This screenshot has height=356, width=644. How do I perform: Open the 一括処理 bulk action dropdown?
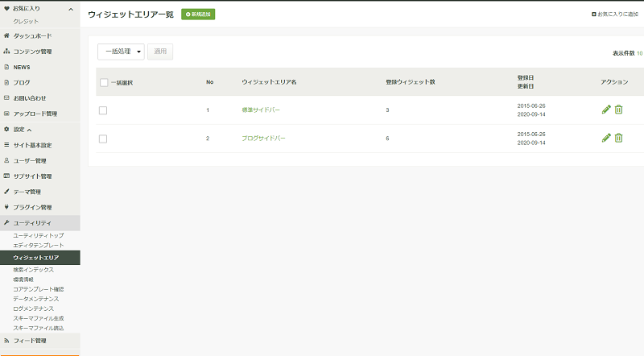pos(122,52)
